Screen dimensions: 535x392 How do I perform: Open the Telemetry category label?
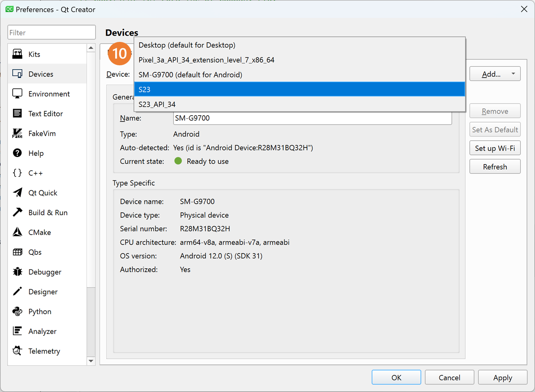[44, 351]
